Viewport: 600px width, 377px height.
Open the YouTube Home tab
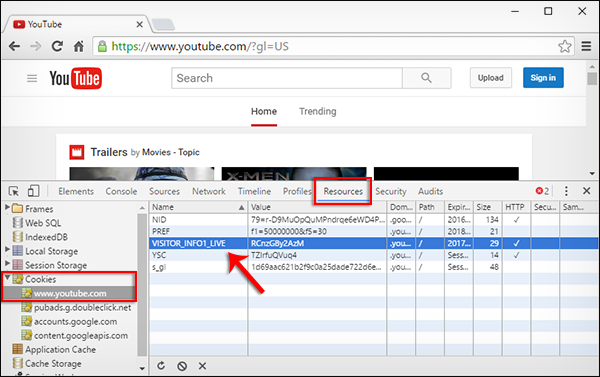[264, 111]
